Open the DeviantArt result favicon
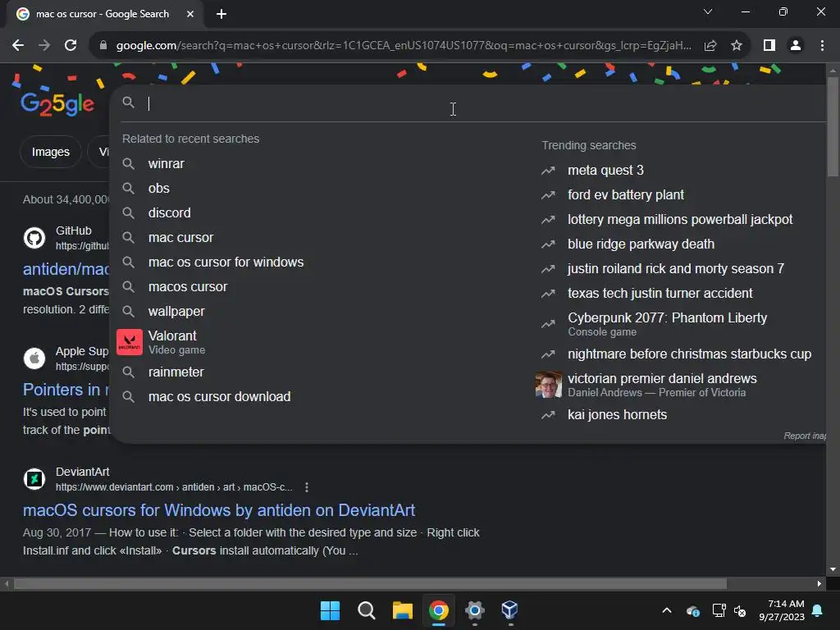840x630 pixels. [x=34, y=478]
